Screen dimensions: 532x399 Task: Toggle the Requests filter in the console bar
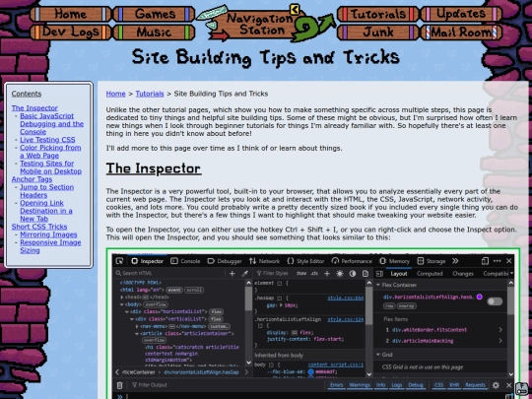point(475,385)
